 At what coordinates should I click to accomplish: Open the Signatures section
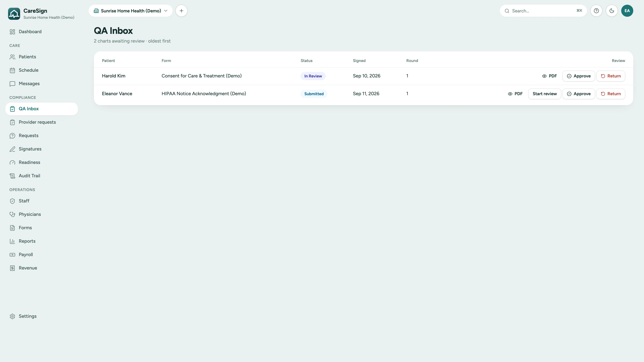[41, 149]
